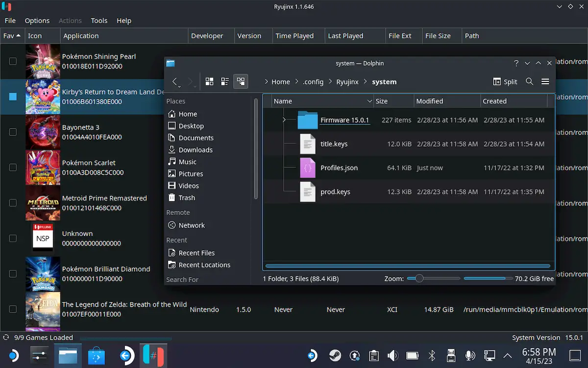588x368 pixels.
Task: Show hidden system tray icons arrow
Action: (508, 356)
